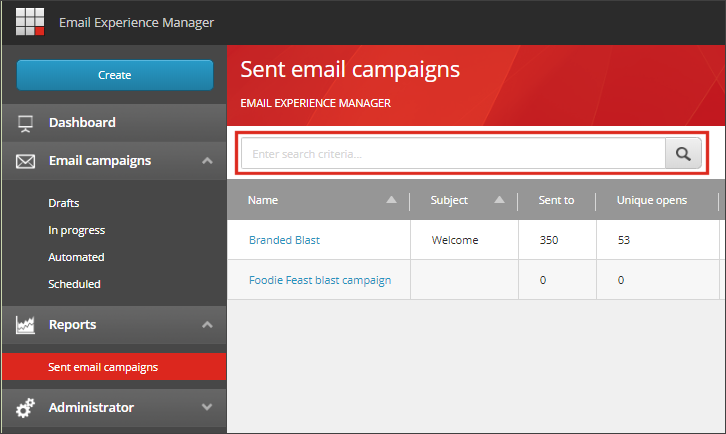
Task: Click the blue Create button
Action: coord(115,75)
